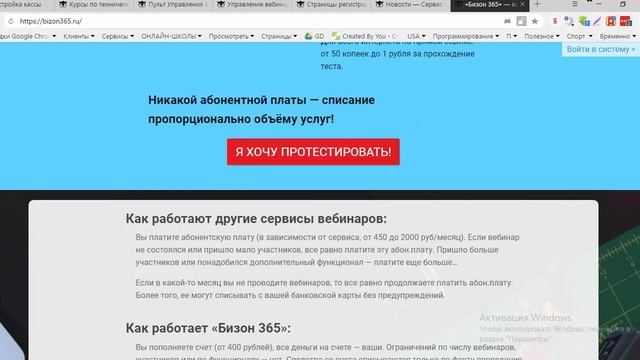640x360 pixels.
Task: Expand the П bookmarks folder
Action: (512, 36)
